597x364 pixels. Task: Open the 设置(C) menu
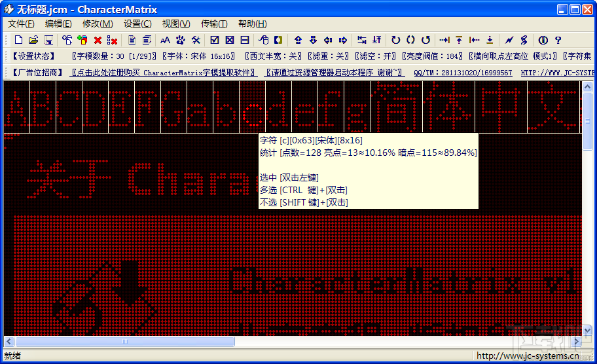click(137, 24)
